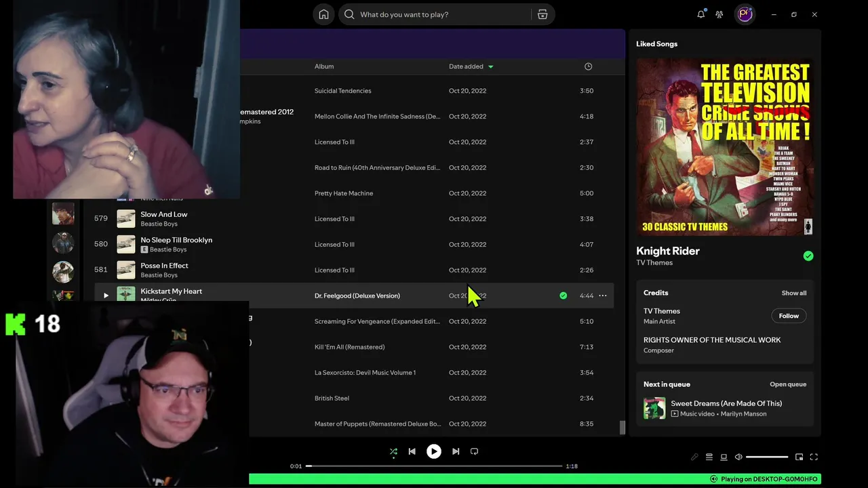Image resolution: width=868 pixels, height=488 pixels.
Task: Click the search magnifier icon
Action: tap(349, 14)
